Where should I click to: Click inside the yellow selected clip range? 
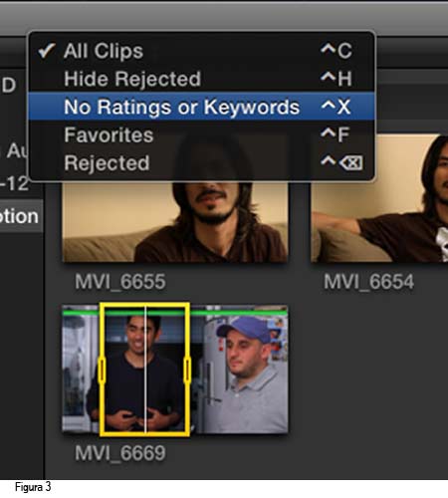click(144, 370)
